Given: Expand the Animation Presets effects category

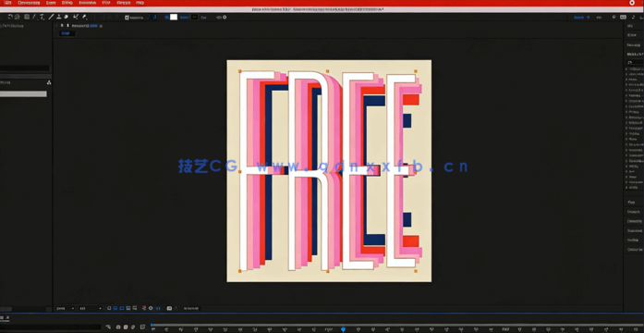Looking at the screenshot, I should 626,68.
